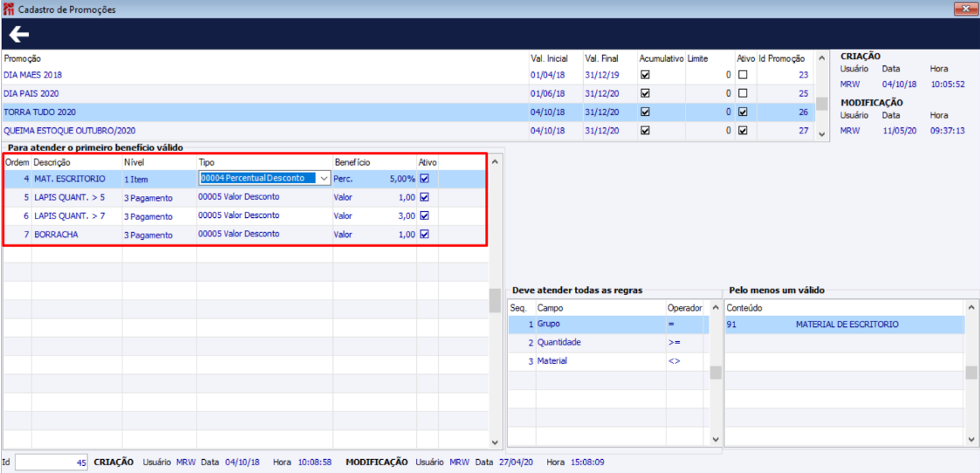Click the Descrição column header
The width and height of the screenshot is (980, 473).
(51, 161)
